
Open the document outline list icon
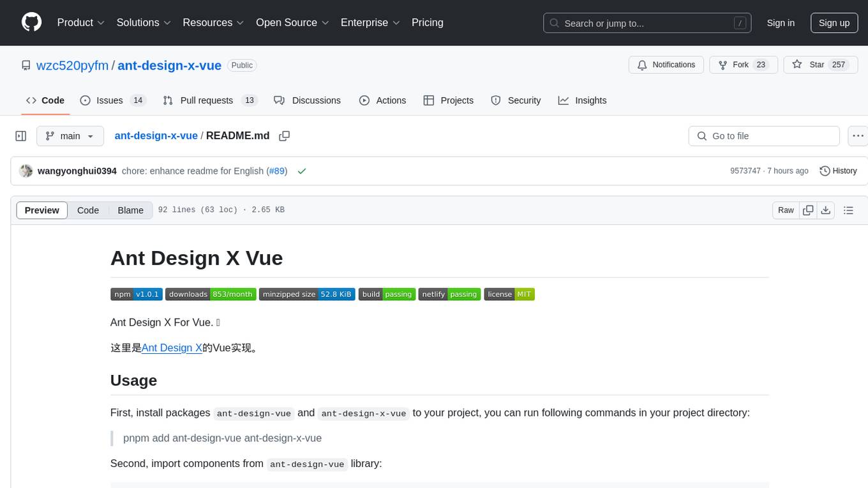point(848,210)
